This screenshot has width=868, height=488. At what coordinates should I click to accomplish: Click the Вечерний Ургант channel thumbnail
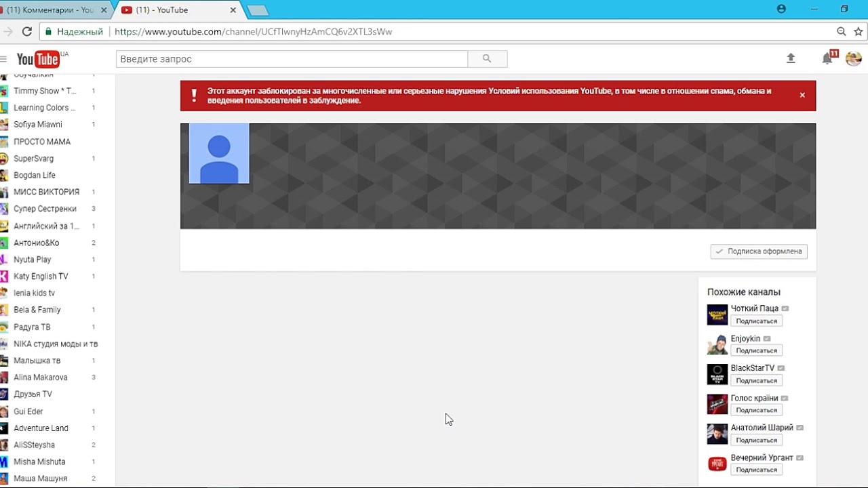[x=717, y=464]
